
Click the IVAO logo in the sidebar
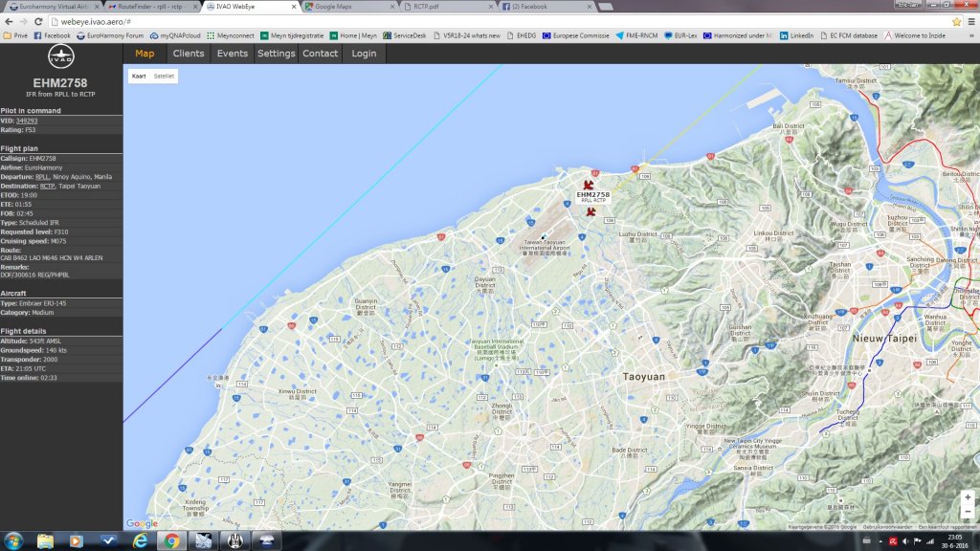60,55
